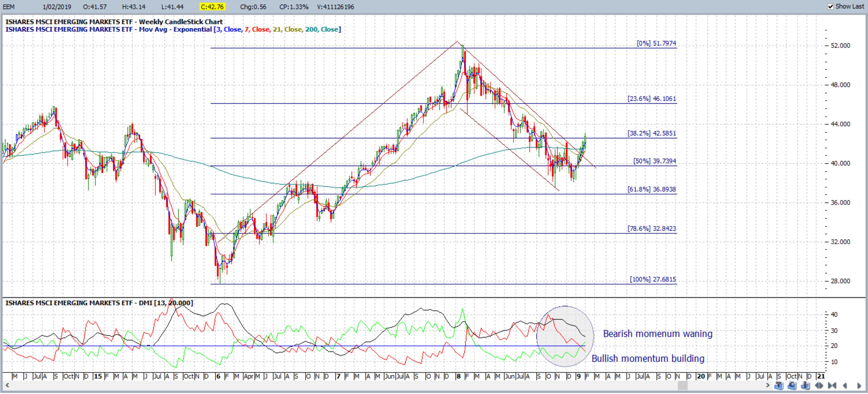Viewport: 868px width, 394px height.
Task: Click the CP:1.33% value
Action: [x=294, y=7]
